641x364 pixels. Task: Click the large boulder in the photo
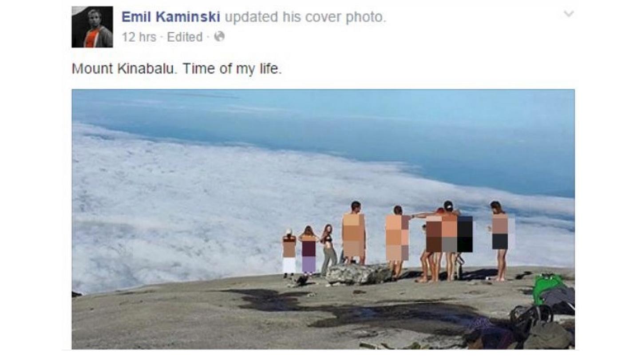click(358, 274)
